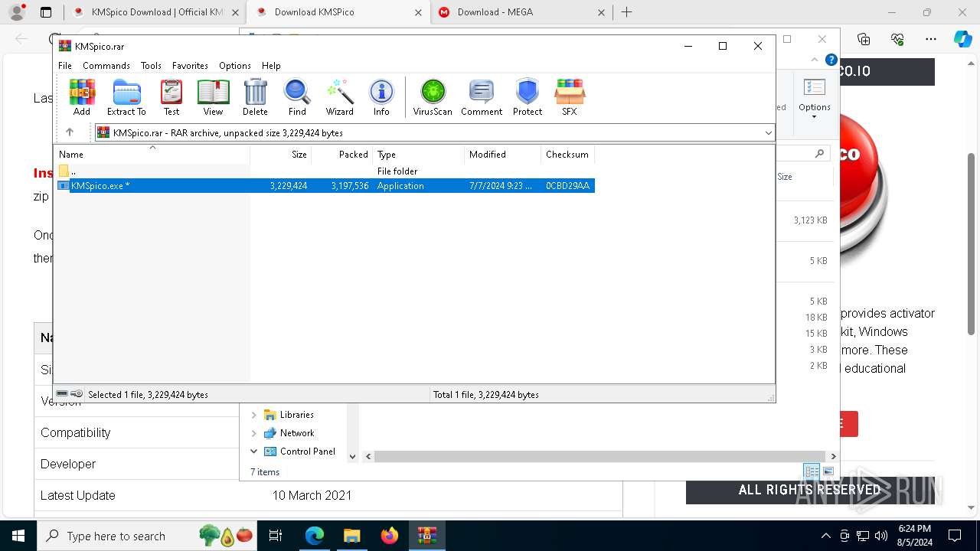Open the browser profile icon

[x=17, y=12]
